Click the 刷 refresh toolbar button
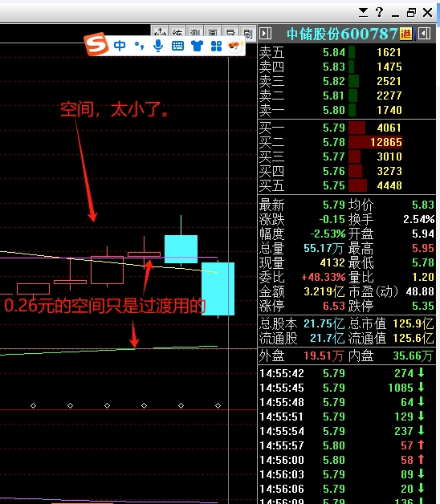 click(247, 31)
